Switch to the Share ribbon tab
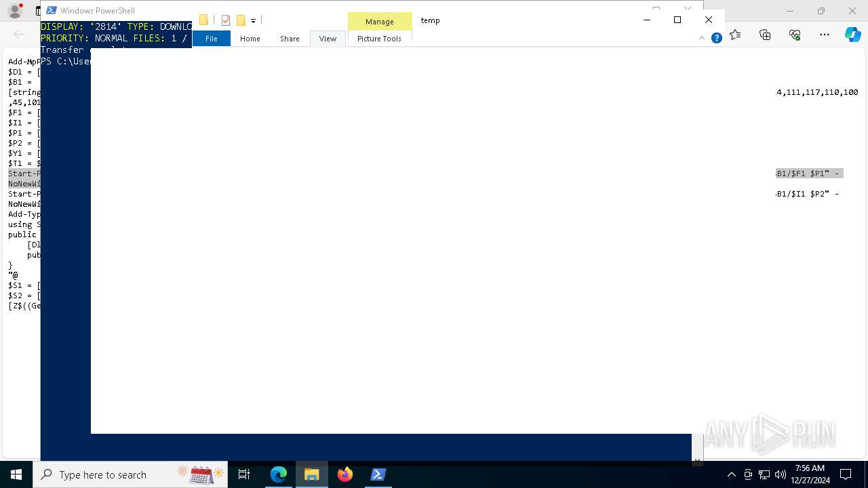Screen dimensions: 868x488 [x=290, y=39]
